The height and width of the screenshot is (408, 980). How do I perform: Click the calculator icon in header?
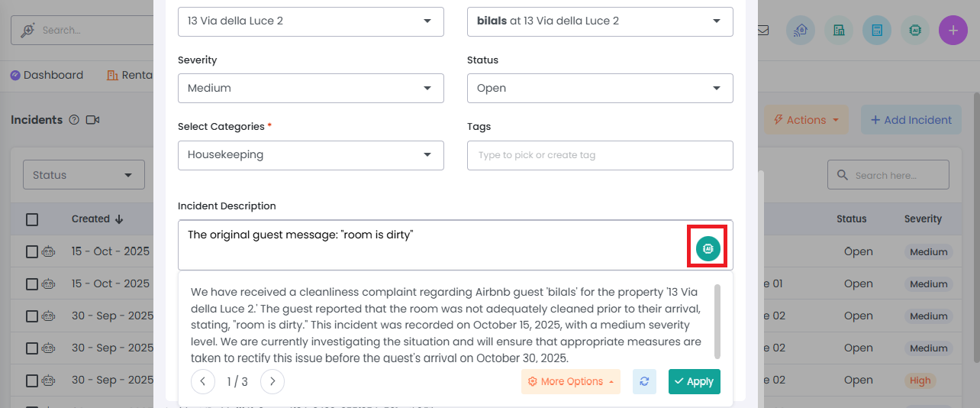877,31
